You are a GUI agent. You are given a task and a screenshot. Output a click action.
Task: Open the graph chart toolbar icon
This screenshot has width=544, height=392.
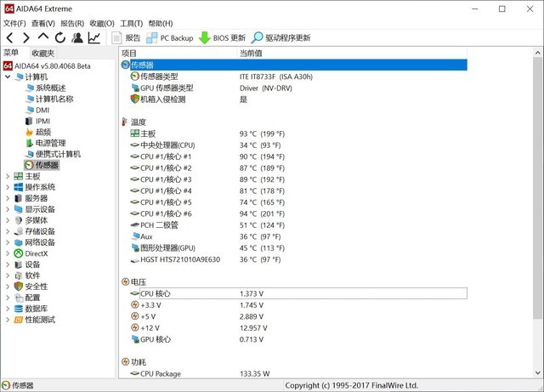[x=94, y=37]
